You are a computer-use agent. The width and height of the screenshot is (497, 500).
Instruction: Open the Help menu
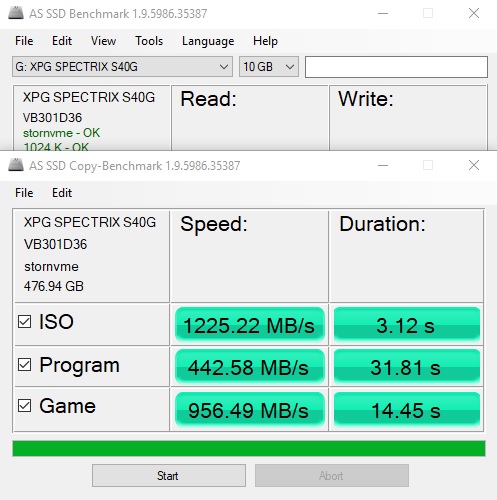[x=265, y=41]
